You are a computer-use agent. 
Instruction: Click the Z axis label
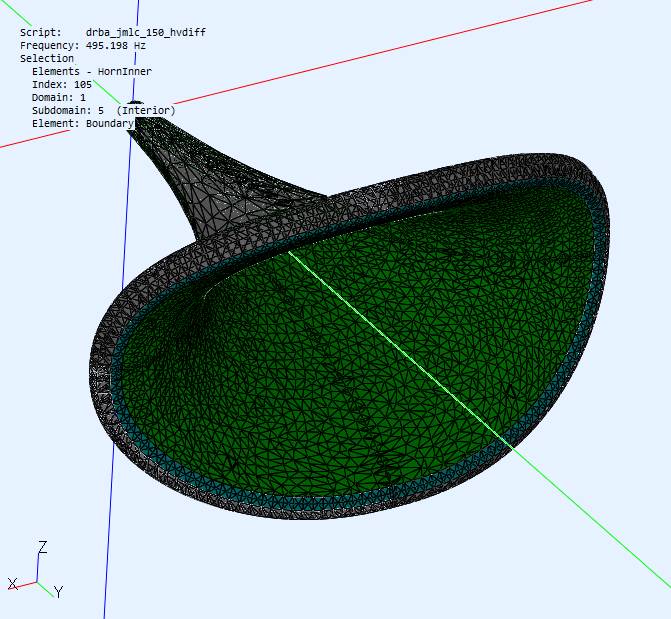[x=42, y=547]
